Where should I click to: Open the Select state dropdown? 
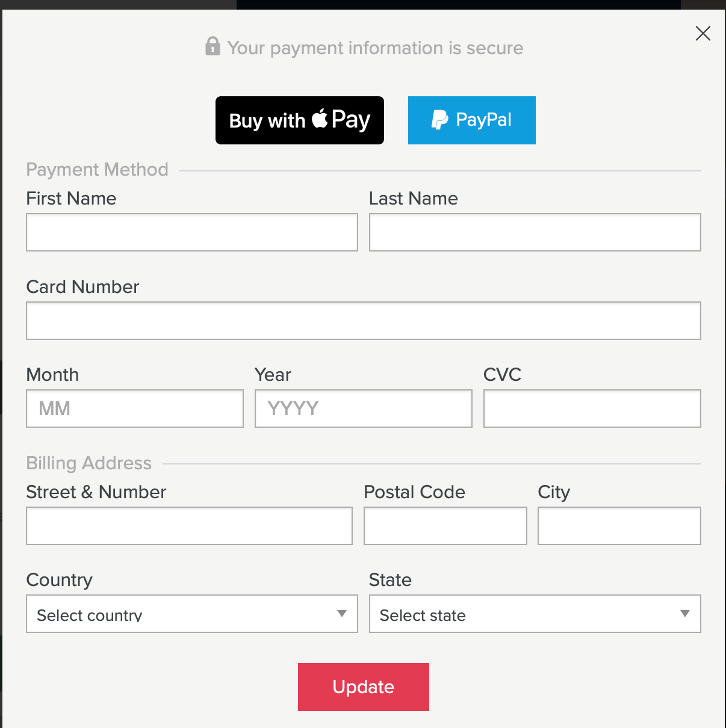coord(535,614)
